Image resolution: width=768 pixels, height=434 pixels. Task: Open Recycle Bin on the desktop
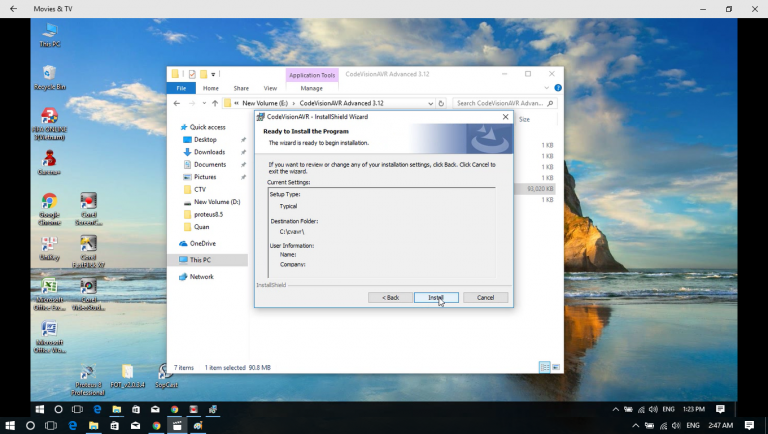49,76
